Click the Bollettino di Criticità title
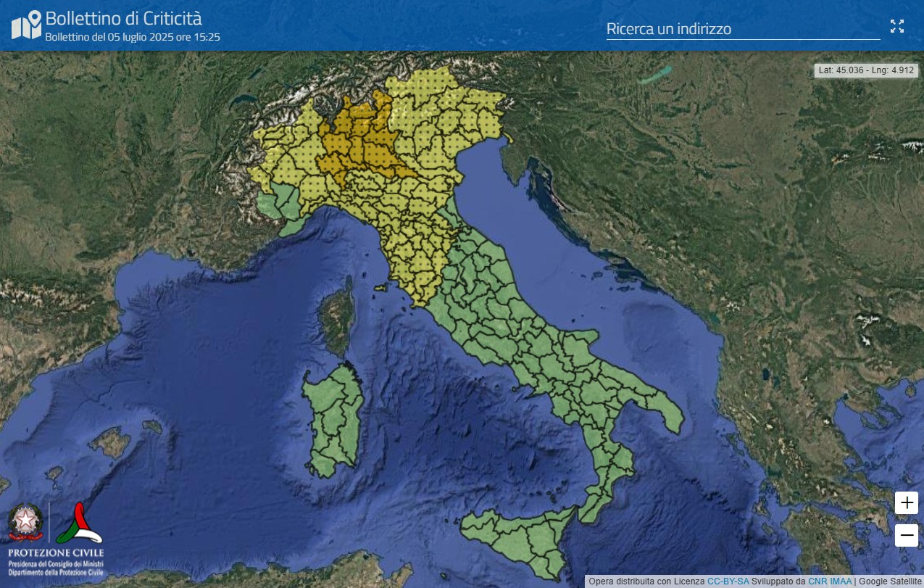The height and width of the screenshot is (588, 924). [123, 17]
